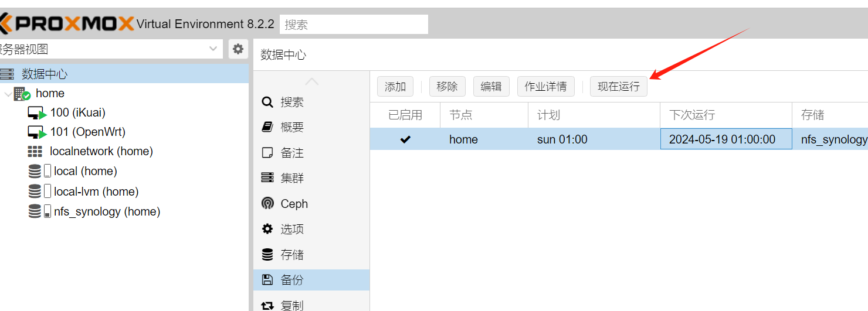Viewport: 868px width, 311px height.
Task: Click the local-lvm storage disk icon
Action: [35, 192]
